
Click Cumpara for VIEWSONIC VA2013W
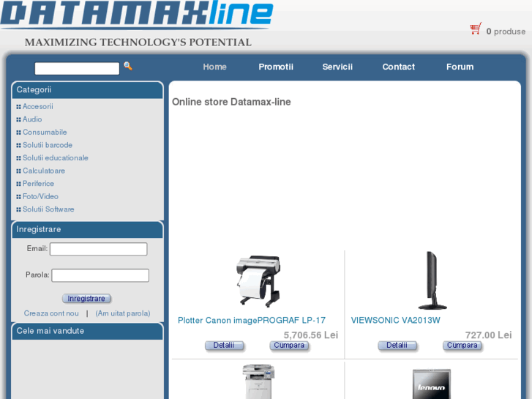pyautogui.click(x=462, y=346)
